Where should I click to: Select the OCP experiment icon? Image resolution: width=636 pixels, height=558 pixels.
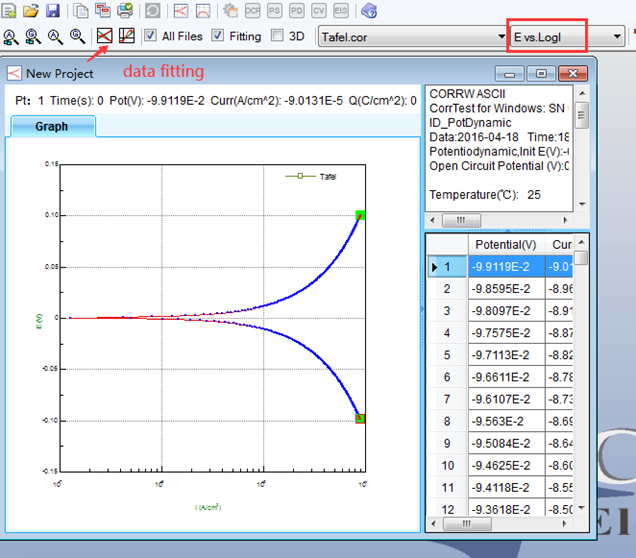[x=252, y=11]
